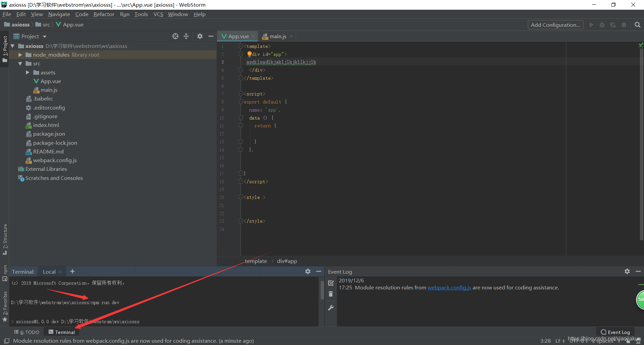Open the npm side tool window
This screenshot has width=644, height=345.
click(5, 273)
